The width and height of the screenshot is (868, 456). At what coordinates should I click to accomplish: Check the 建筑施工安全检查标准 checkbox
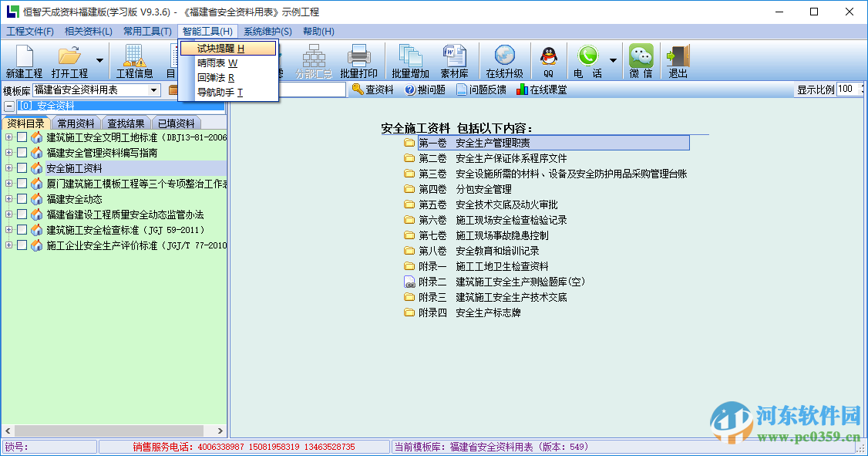[x=22, y=229]
